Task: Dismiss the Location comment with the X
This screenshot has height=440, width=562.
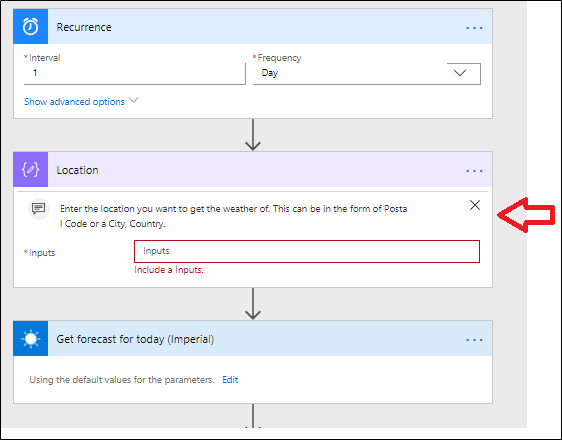Action: (475, 205)
